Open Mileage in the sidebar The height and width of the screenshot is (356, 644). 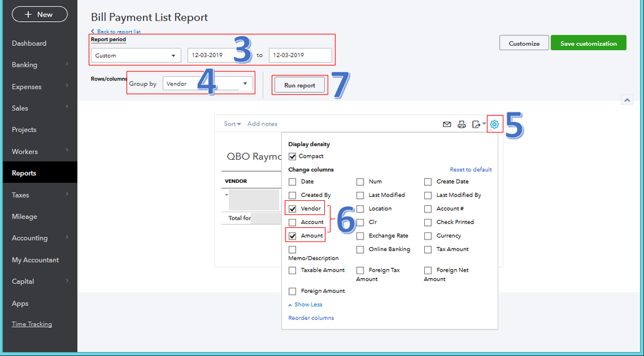point(24,216)
